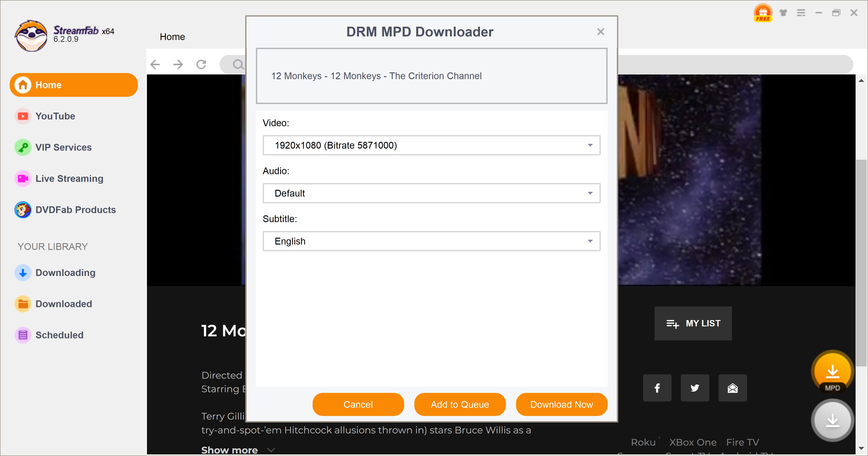The image size is (868, 456).
Task: Click the FREE gift icon
Action: pyautogui.click(x=763, y=13)
